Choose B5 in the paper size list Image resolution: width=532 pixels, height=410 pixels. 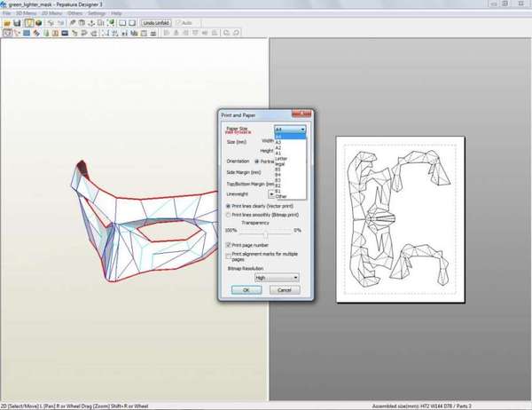[290, 170]
